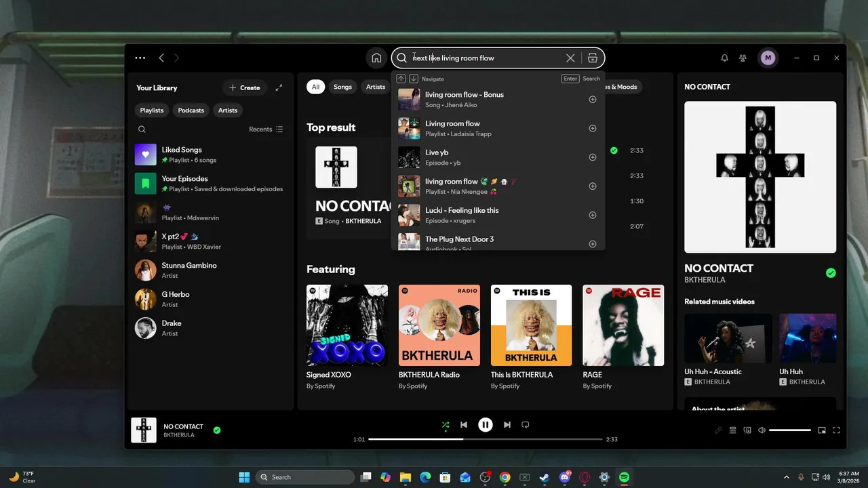This screenshot has width=868, height=488.
Task: Search in Your Library magnifier icon
Action: tap(142, 129)
